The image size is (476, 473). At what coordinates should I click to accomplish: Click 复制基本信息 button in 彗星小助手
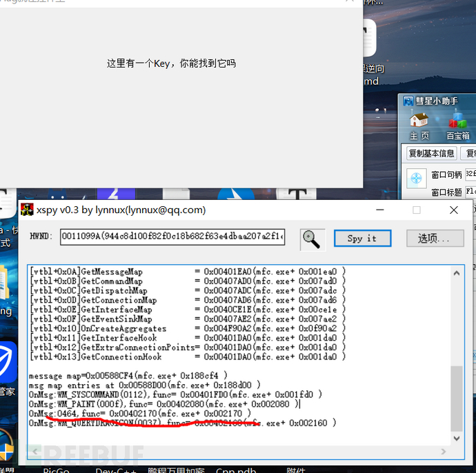pyautogui.click(x=431, y=153)
